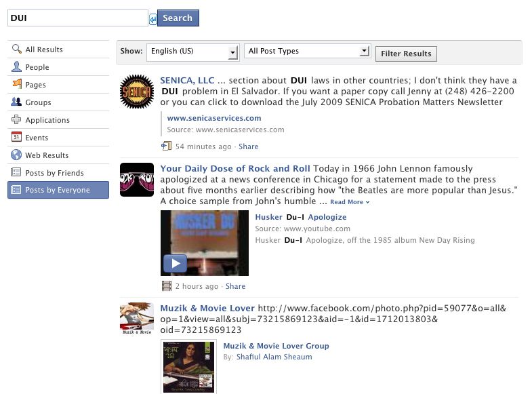
Task: Click the Pages flag icon
Action: pos(17,83)
